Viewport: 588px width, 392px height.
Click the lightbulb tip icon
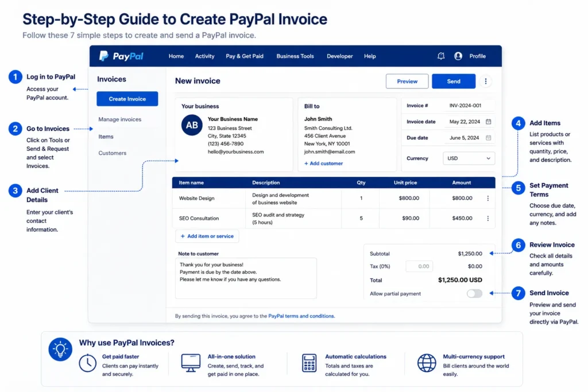pos(60,350)
